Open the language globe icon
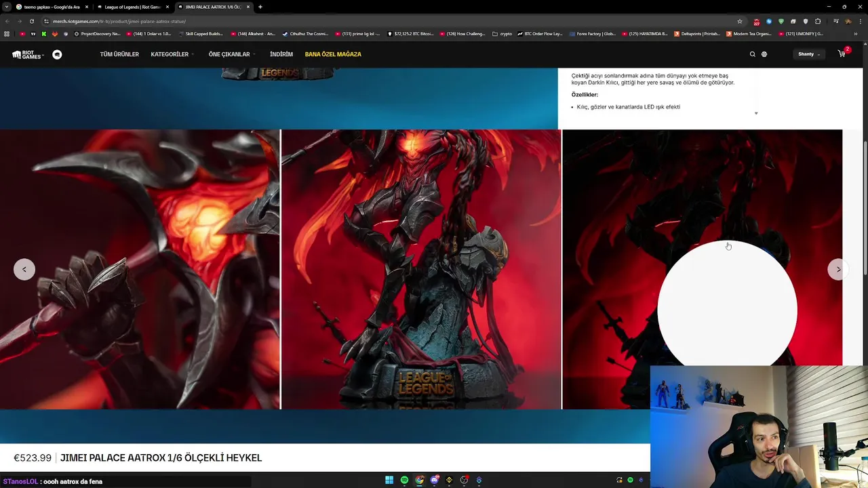This screenshot has width=868, height=488. coord(764,54)
